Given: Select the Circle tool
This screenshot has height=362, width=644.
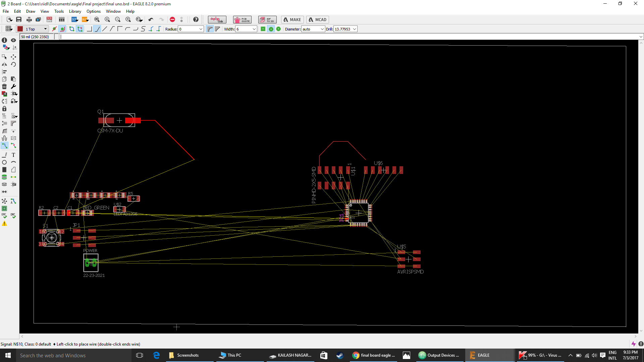Looking at the screenshot, I should coord(4,162).
